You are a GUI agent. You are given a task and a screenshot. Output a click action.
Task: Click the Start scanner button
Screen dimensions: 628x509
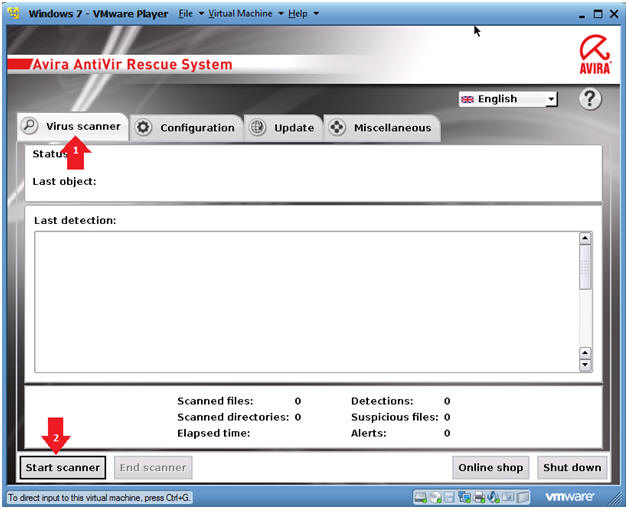click(x=63, y=467)
